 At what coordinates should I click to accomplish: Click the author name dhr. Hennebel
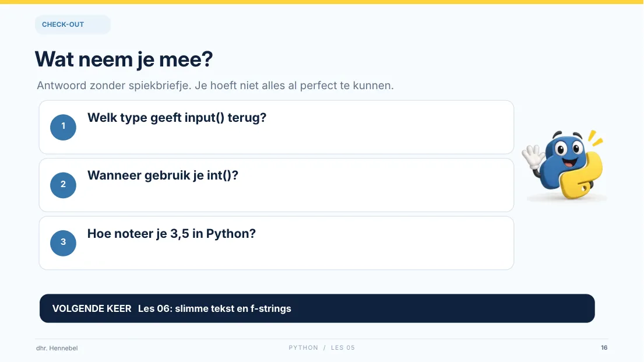(57, 348)
